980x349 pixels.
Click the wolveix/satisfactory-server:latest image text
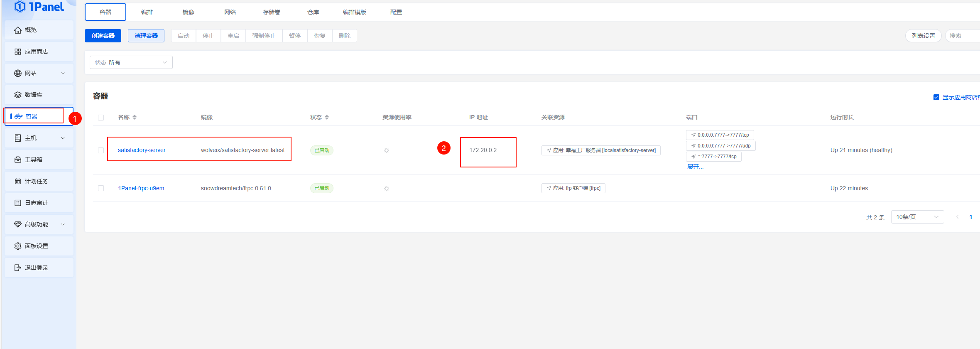coord(243,150)
